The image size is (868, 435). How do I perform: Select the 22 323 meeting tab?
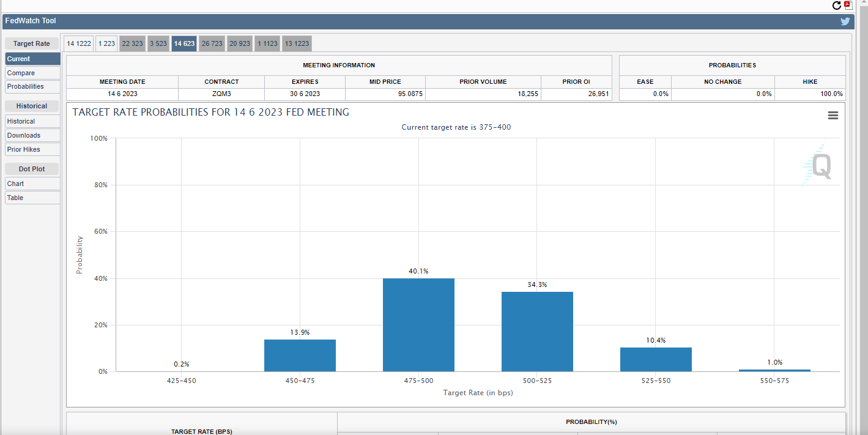[132, 43]
